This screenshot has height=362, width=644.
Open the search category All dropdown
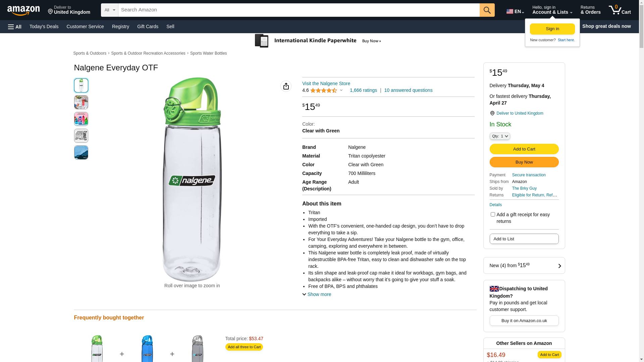click(110, 10)
